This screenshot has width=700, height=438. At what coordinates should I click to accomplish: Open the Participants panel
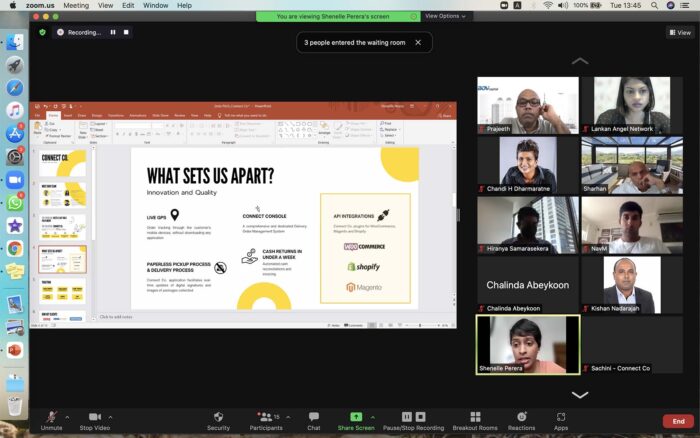(x=265, y=416)
